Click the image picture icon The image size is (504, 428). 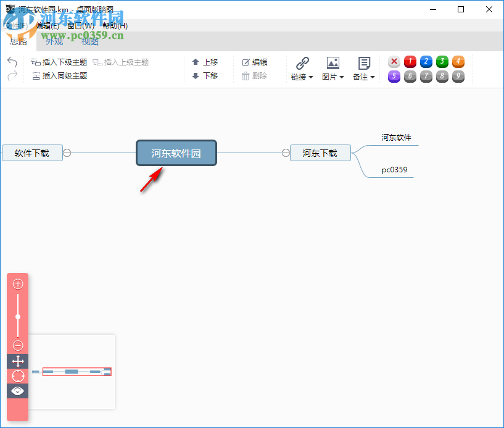(333, 63)
